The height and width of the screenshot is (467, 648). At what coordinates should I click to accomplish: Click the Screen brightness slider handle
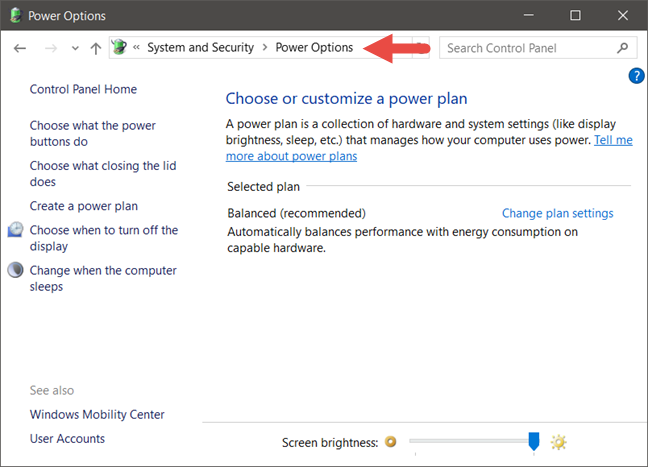(x=534, y=441)
